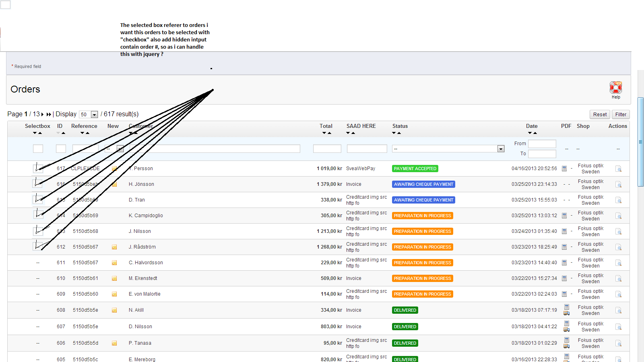
Task: Click the SAAD HERE filter input
Action: [367, 149]
